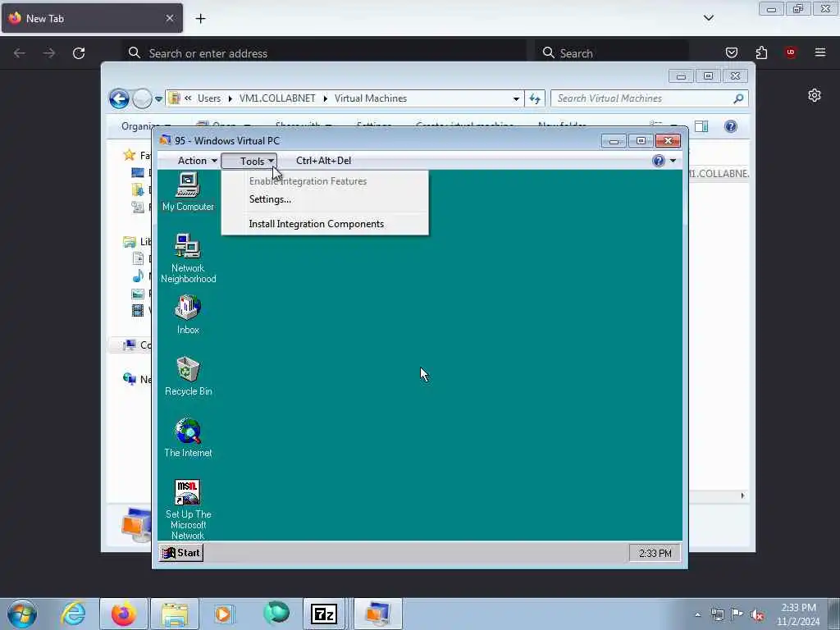Open Organize menu in Explorer toolbar

point(146,126)
